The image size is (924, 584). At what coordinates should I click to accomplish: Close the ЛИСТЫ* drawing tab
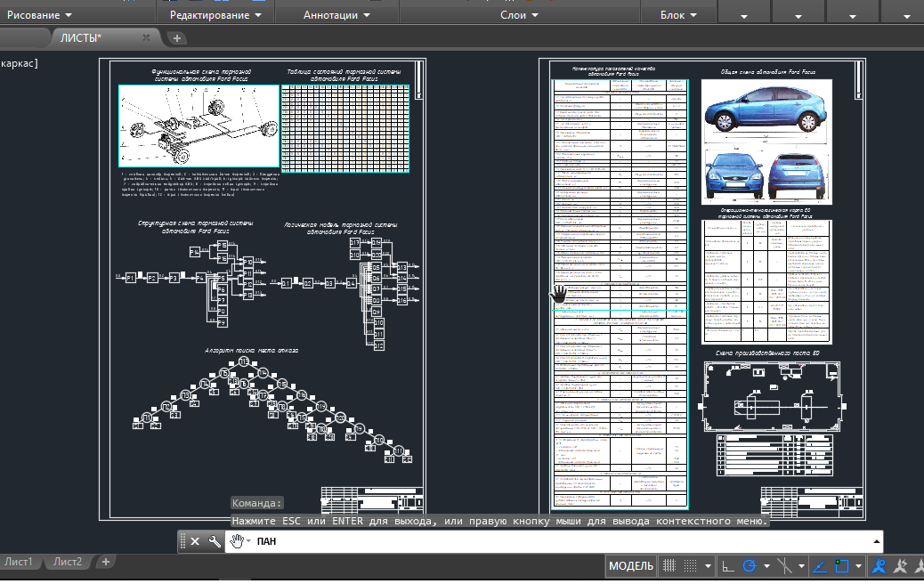[x=146, y=37]
